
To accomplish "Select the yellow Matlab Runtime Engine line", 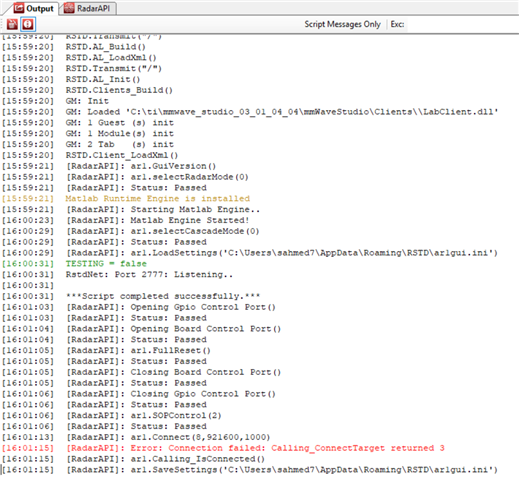I will (126, 199).
